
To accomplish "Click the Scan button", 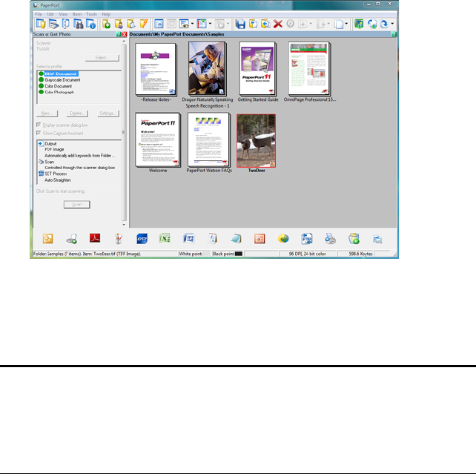I will pyautogui.click(x=77, y=204).
